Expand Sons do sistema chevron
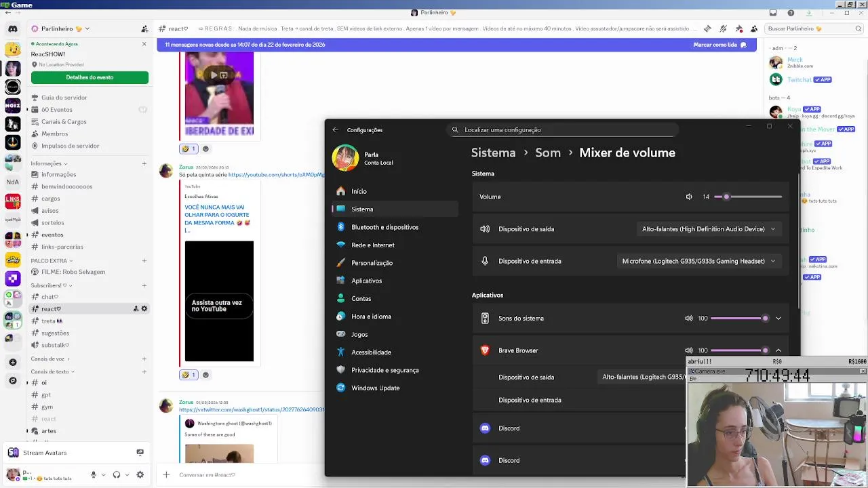 point(778,319)
